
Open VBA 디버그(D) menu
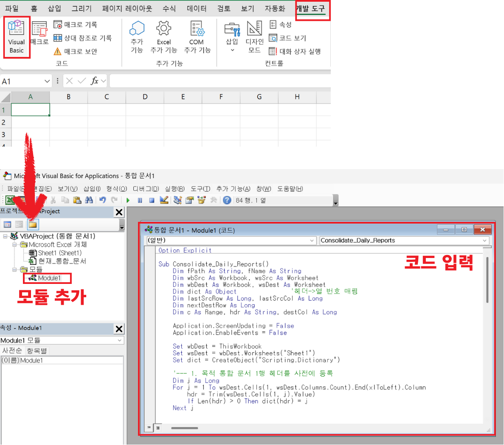pos(146,189)
